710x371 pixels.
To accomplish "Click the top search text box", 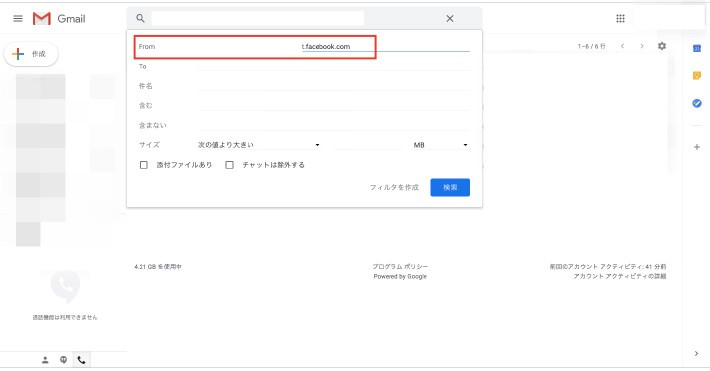I will click(258, 19).
